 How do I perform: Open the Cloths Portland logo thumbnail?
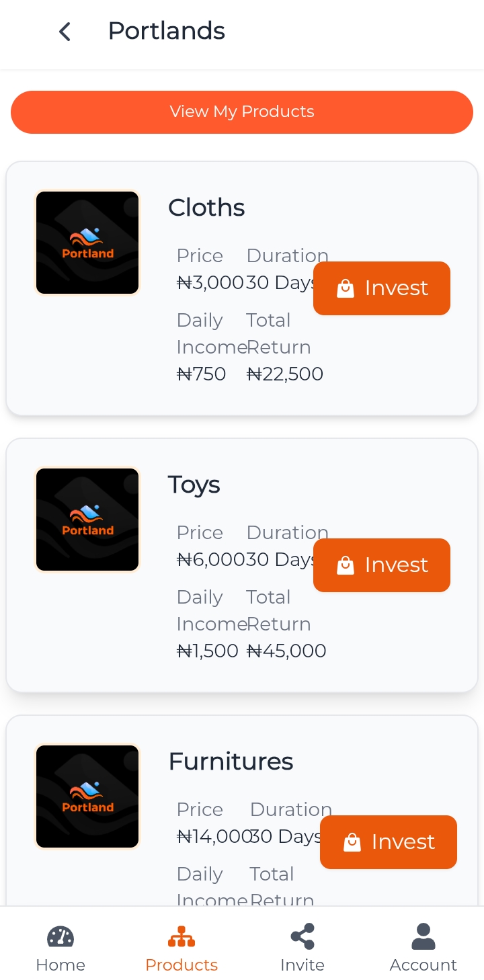[87, 243]
